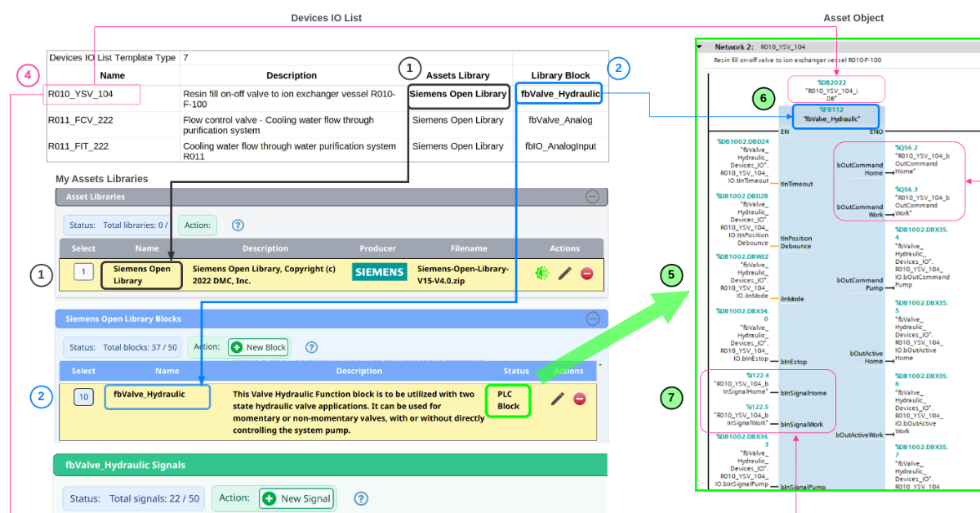Screen dimensions: 980x513
Task: Open help icon next to New Block button
Action: click(x=311, y=347)
